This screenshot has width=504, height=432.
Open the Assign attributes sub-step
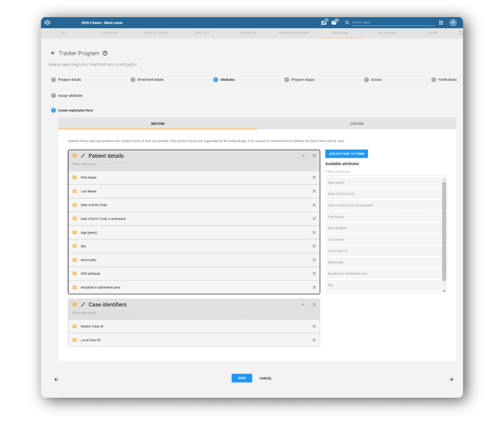tap(67, 95)
